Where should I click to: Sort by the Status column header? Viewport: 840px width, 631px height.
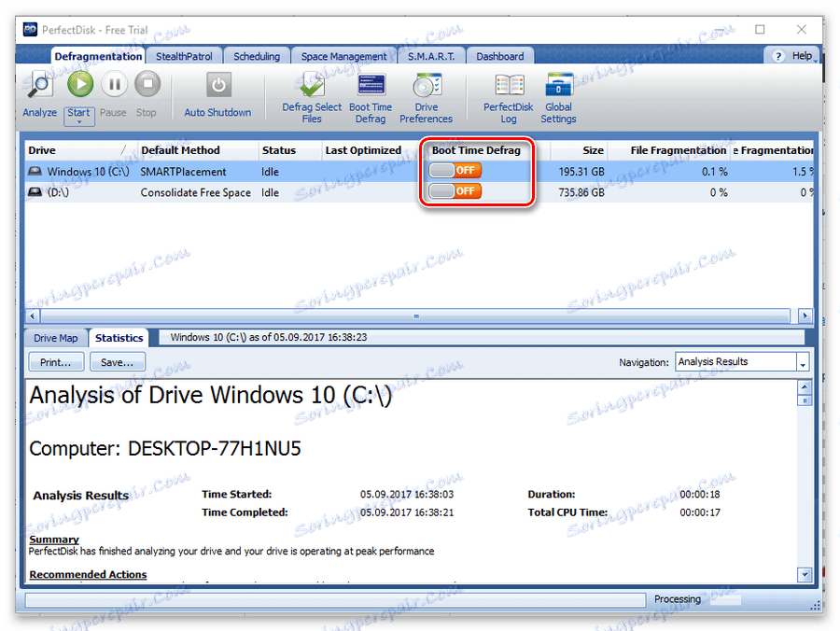click(289, 150)
